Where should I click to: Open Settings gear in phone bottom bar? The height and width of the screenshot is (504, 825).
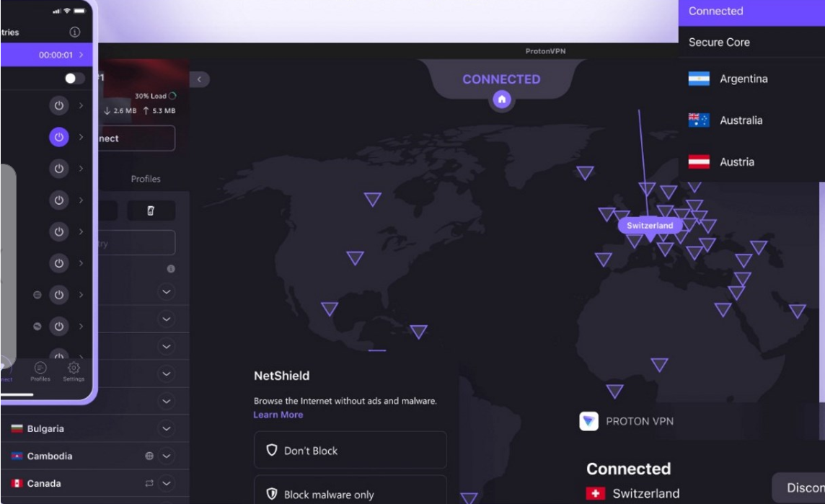click(74, 371)
